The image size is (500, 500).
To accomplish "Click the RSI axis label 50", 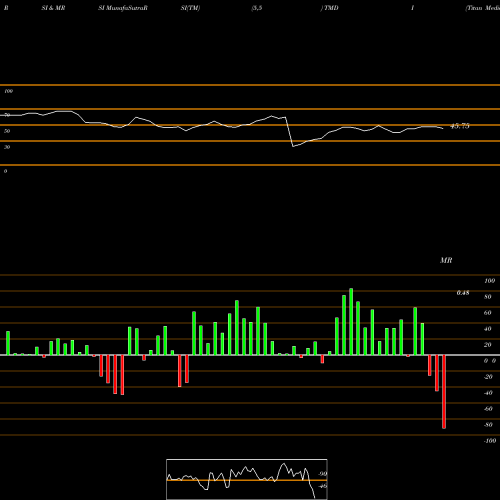I will pyautogui.click(x=7, y=131).
